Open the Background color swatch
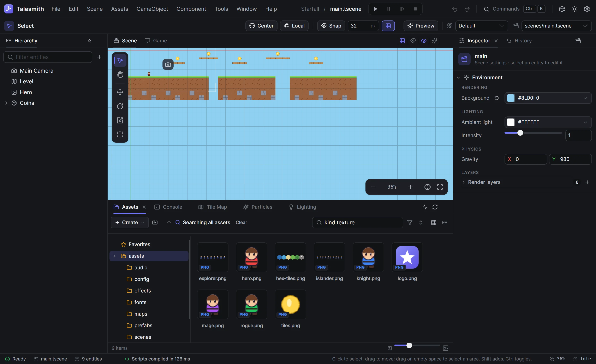This screenshot has height=364, width=596. click(x=510, y=98)
